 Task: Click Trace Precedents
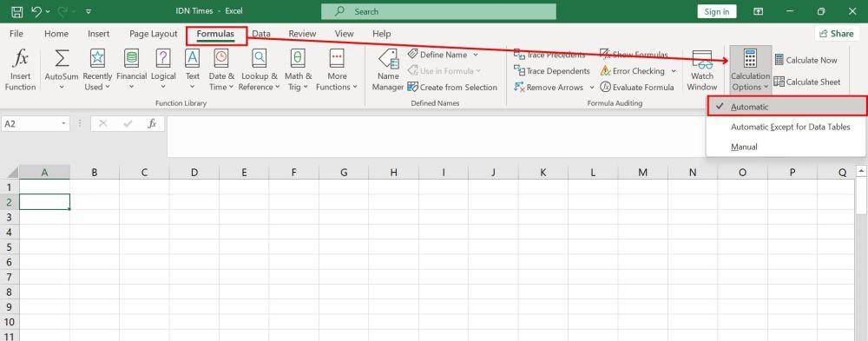[x=549, y=55]
